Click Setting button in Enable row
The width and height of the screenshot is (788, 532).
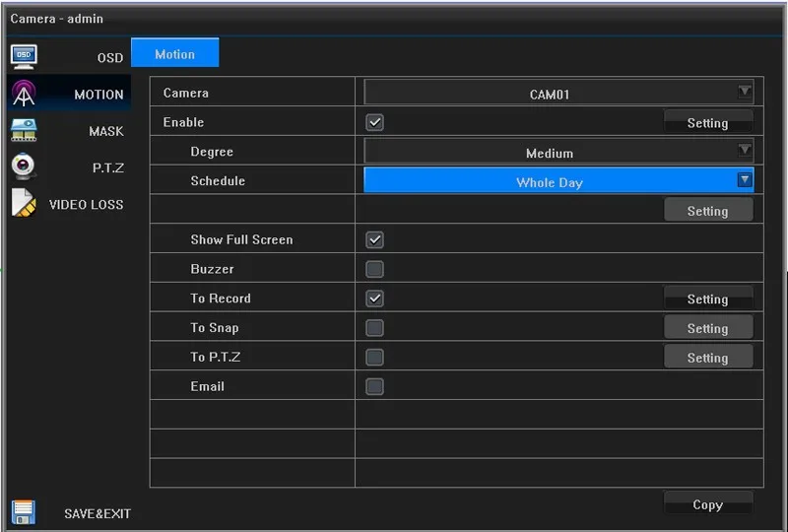pyautogui.click(x=708, y=122)
